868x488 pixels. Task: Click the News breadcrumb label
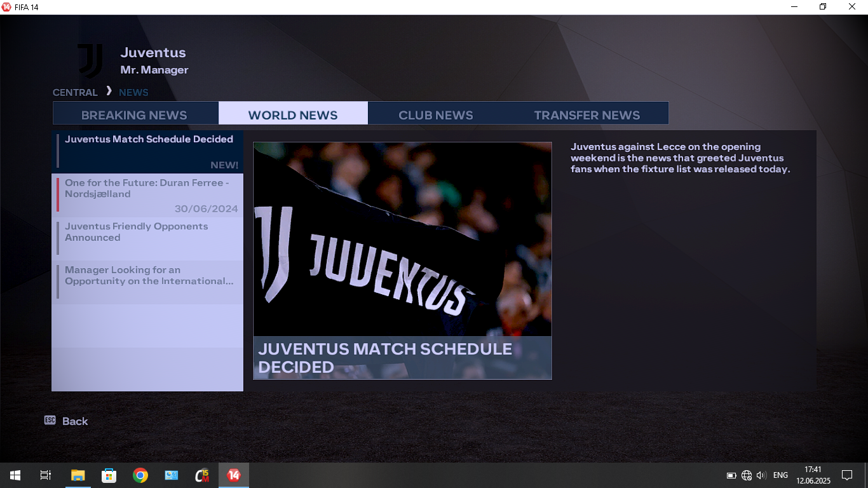tap(133, 92)
